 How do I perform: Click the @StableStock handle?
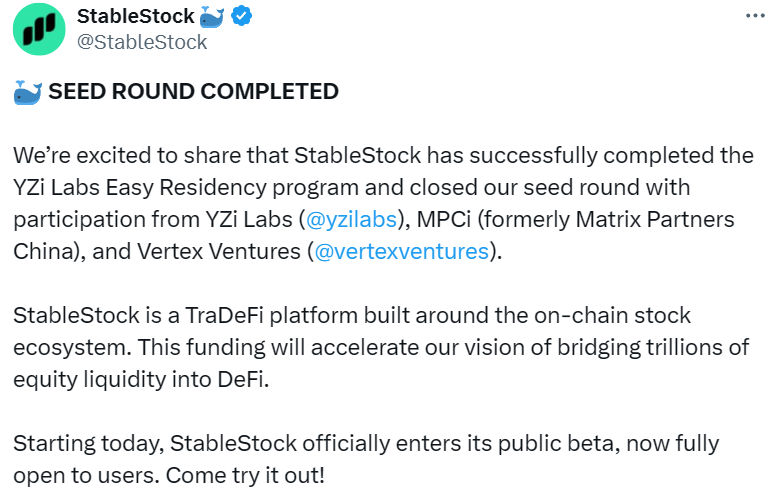(142, 42)
